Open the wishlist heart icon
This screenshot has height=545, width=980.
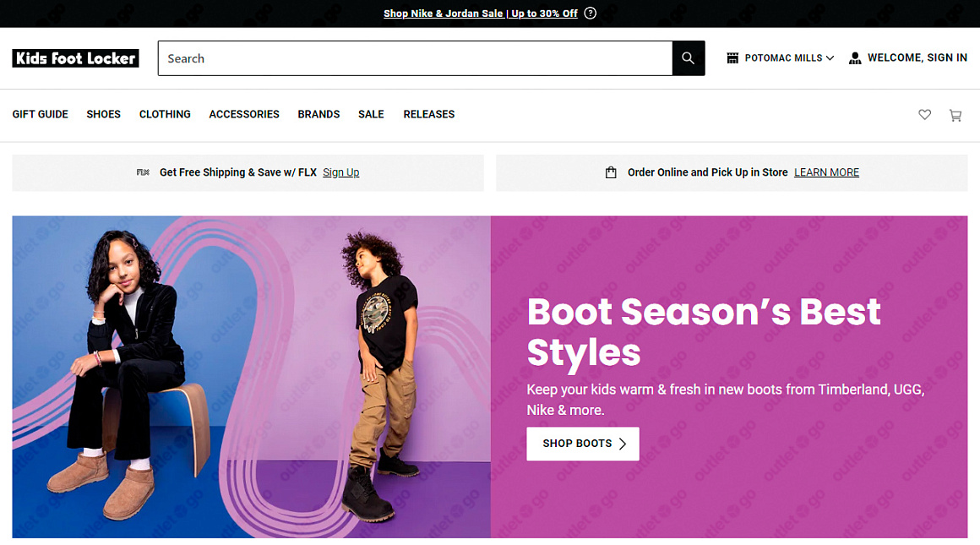pyautogui.click(x=924, y=114)
